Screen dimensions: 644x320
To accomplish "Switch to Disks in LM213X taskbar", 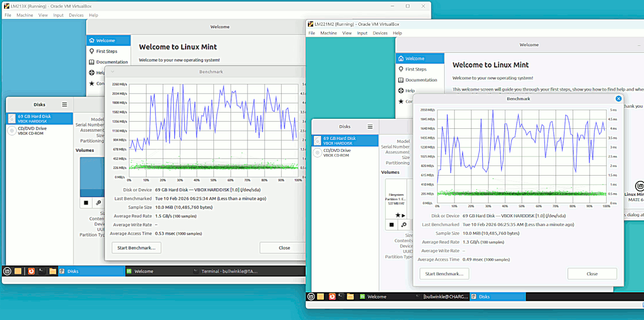I will click(92, 271).
